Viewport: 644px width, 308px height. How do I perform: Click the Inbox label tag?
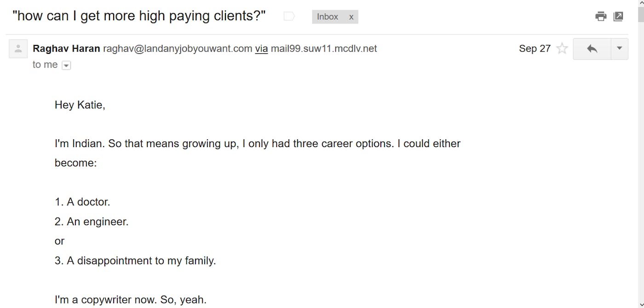click(x=328, y=17)
